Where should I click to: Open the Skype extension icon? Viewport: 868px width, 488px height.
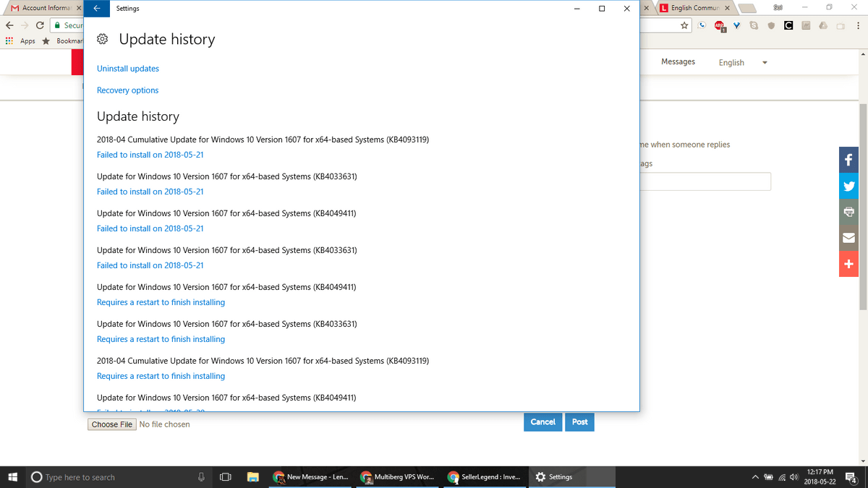tap(754, 25)
